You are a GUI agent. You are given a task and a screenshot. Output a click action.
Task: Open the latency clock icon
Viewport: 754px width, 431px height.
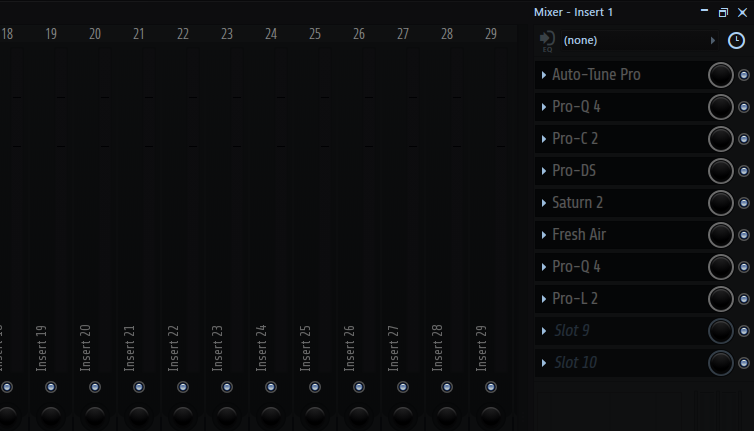(736, 40)
